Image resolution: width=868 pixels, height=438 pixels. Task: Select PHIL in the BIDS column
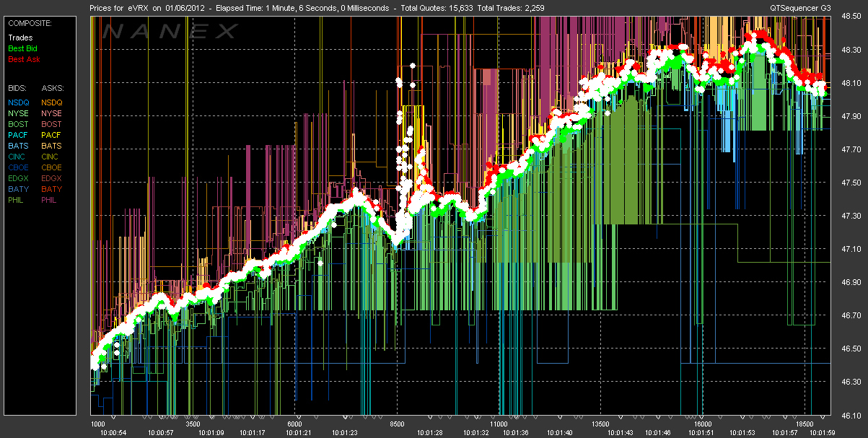coord(17,200)
